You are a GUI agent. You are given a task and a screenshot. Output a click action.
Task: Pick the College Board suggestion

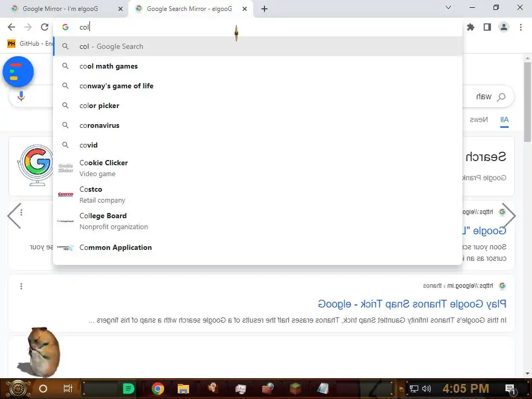(258, 221)
